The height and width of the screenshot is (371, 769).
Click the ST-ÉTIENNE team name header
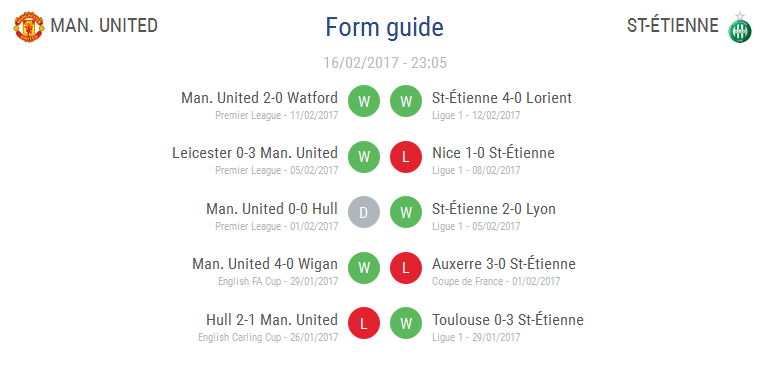coord(673,26)
